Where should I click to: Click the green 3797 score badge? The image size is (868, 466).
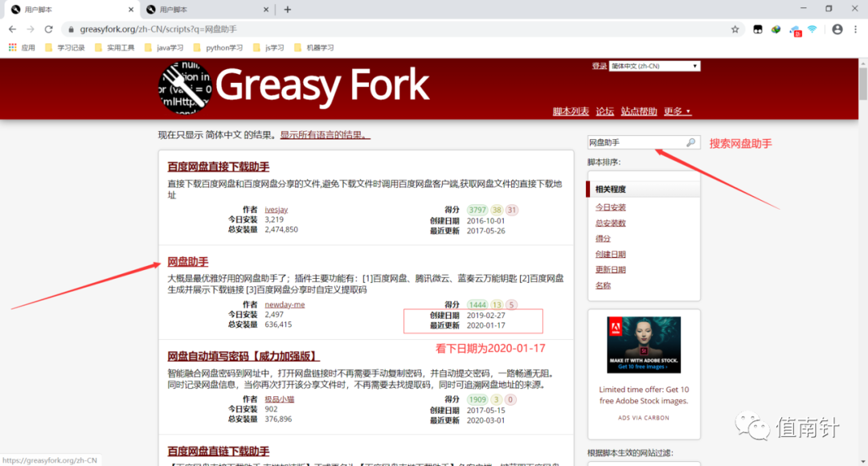[x=477, y=210]
